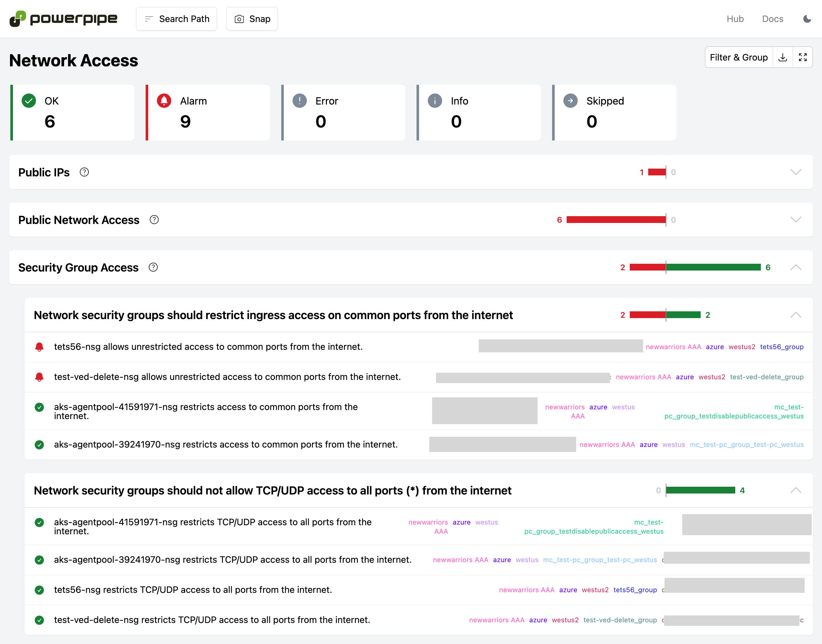The image size is (822, 644).
Task: Click the help icon beside Security Group Access
Action: tap(153, 267)
